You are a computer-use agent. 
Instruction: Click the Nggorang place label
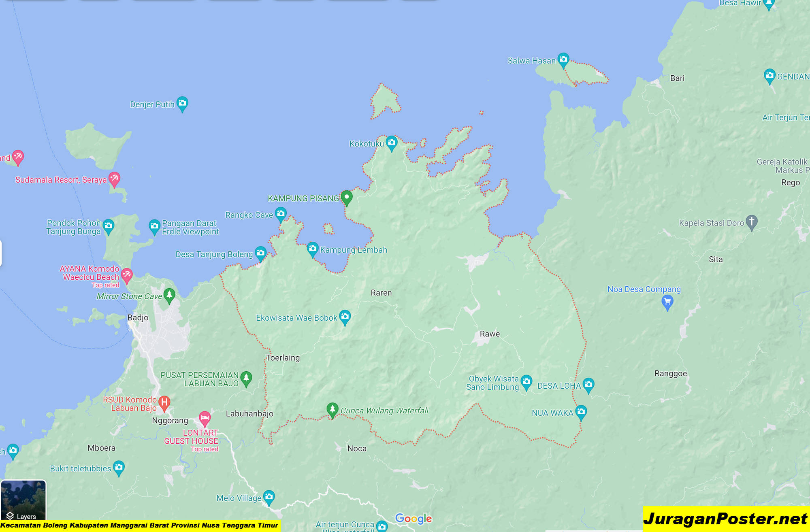point(170,421)
